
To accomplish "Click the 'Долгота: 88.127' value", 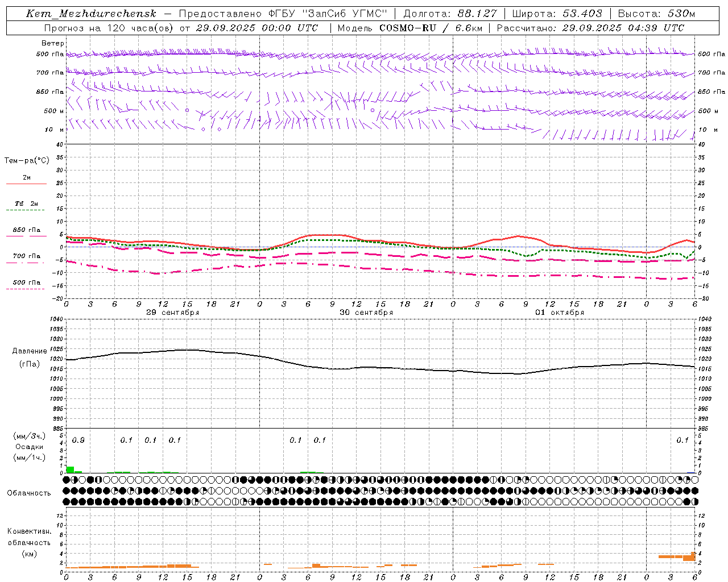I will click(x=450, y=14).
